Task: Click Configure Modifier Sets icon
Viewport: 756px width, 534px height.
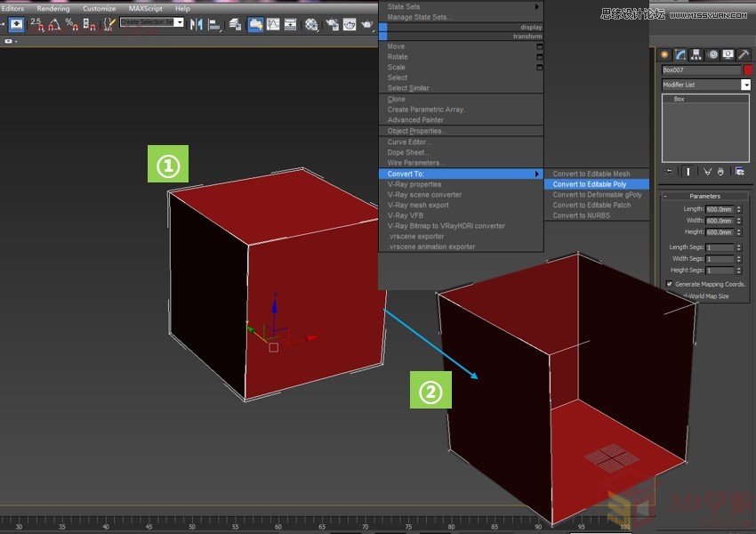Action: click(740, 172)
